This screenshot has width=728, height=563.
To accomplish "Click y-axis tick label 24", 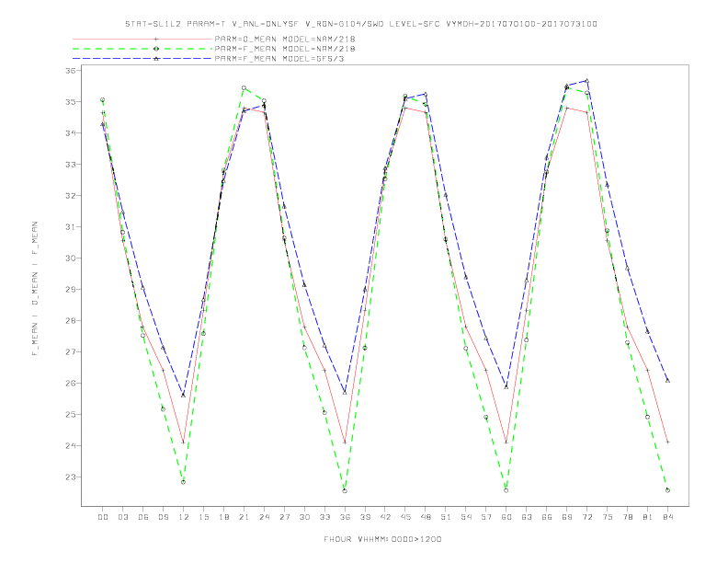I will pos(71,446).
